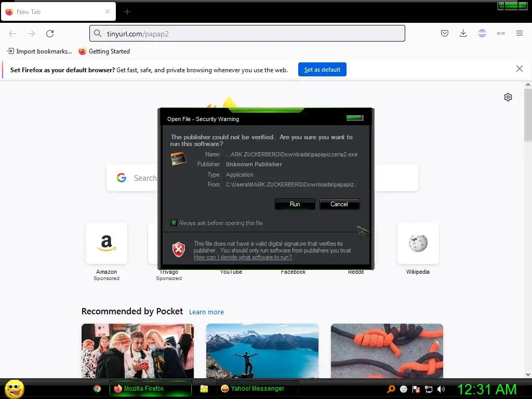
Task: Click the scrollbar up arrow
Action: coord(528,85)
